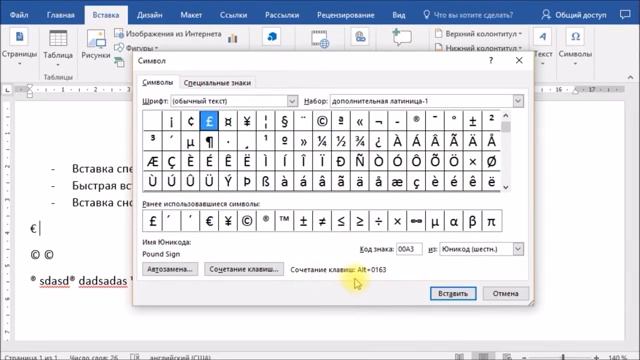Click the Код знака input field
Viewport: 640px width, 360px height.
click(x=409, y=249)
